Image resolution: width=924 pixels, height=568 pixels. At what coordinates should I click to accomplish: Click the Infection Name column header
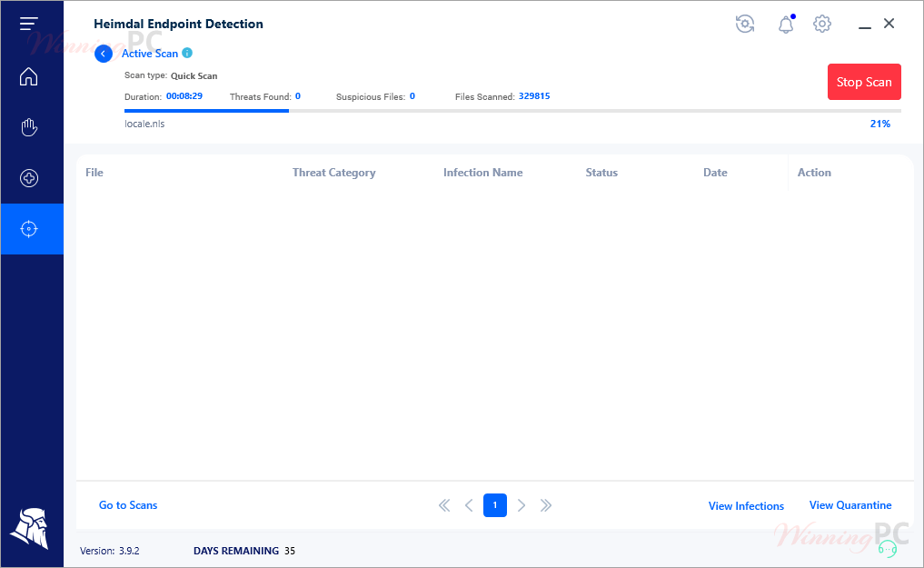click(x=482, y=173)
